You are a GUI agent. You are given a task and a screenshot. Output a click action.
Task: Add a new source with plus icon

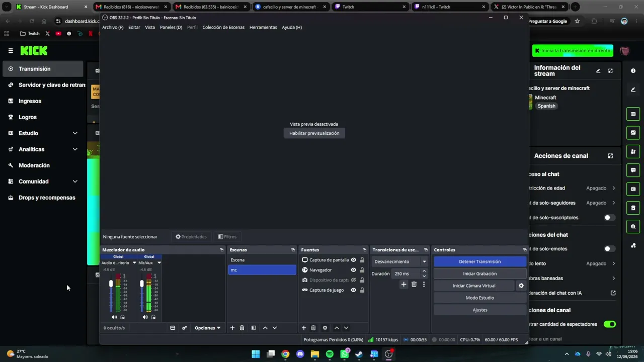303,328
